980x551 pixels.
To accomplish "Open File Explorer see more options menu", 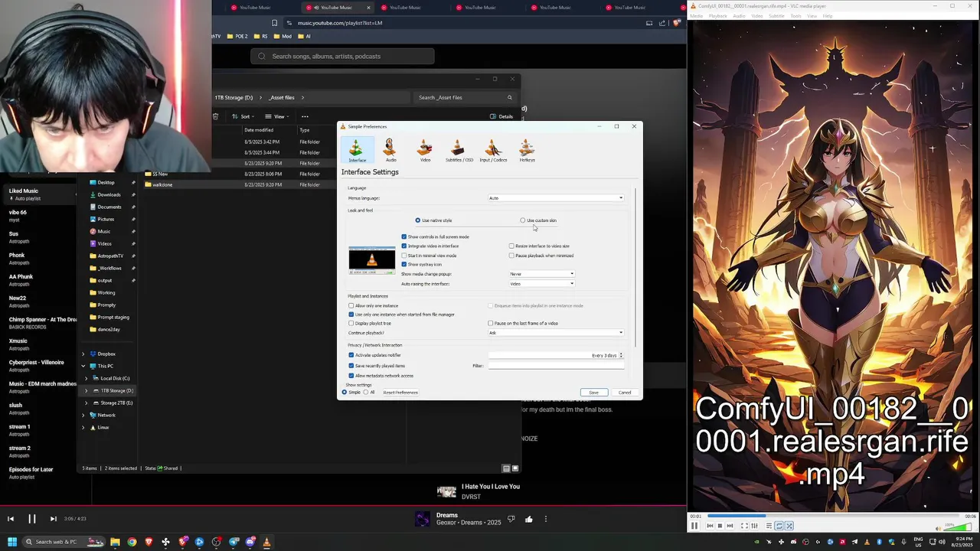I will (x=305, y=116).
